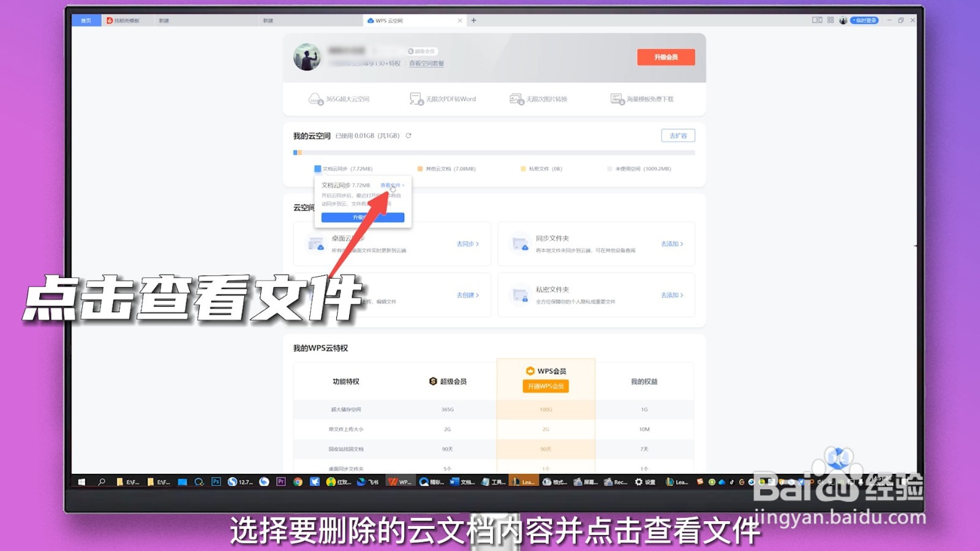
Task: Click the 去扩容 button
Action: coord(678,135)
